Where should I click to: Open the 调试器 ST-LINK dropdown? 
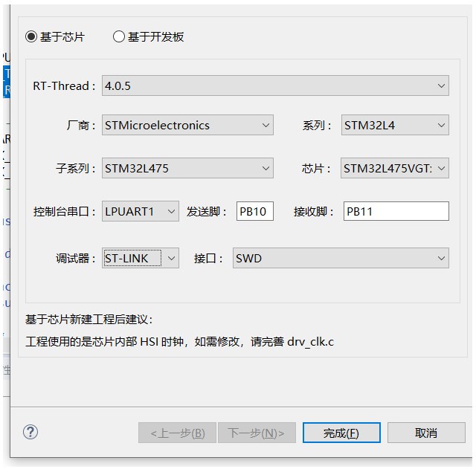140,259
